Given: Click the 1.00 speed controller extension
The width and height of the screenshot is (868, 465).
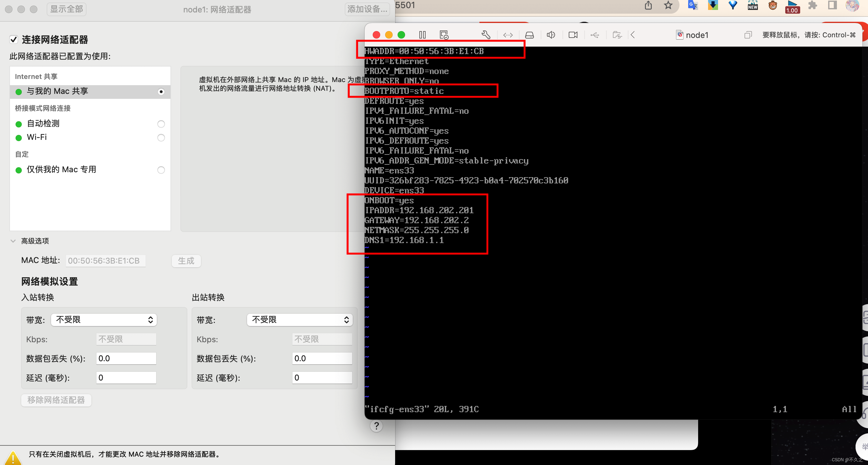Looking at the screenshot, I should tap(792, 7).
